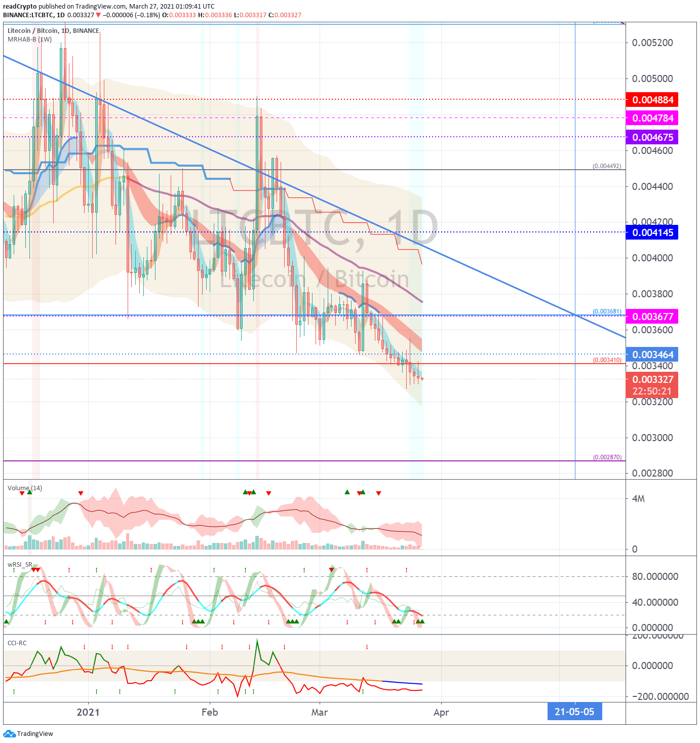Screen dimensions: 700x743
Task: Click the 0.004600 price axis label
Action: coord(652,150)
